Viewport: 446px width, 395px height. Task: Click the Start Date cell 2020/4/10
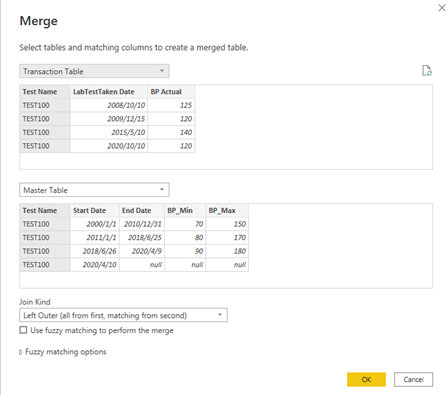95,264
